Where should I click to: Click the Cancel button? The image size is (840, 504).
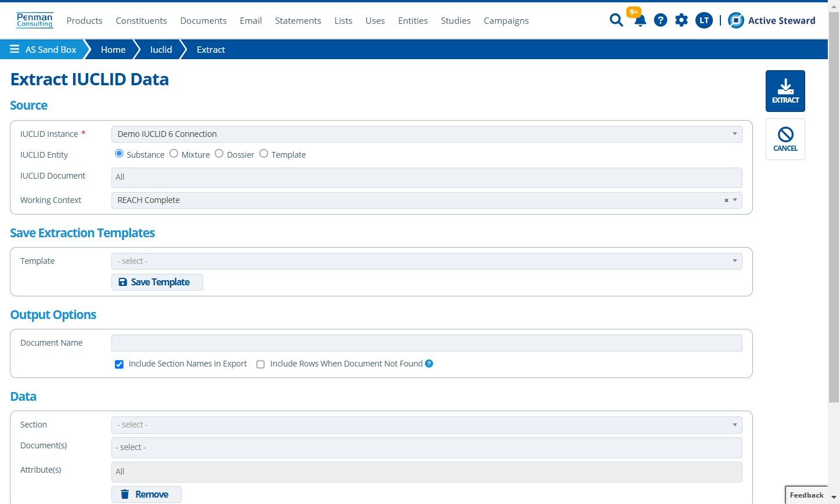tap(785, 139)
